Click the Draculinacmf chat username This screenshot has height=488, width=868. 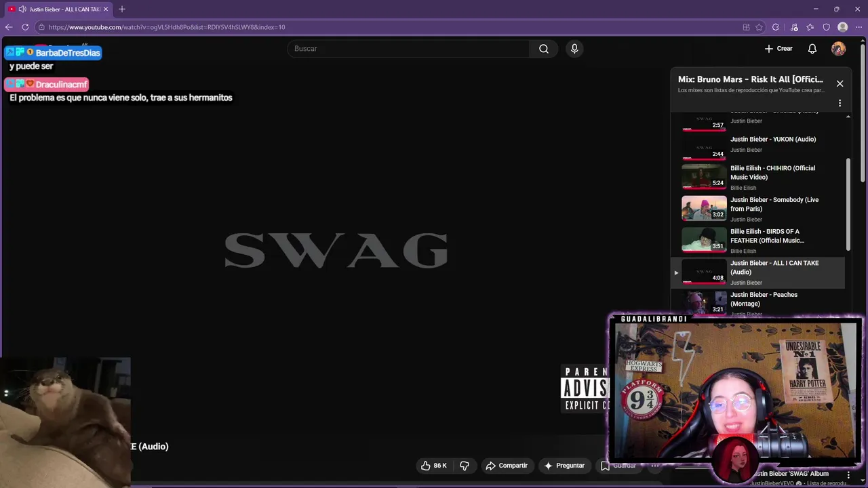tap(62, 85)
